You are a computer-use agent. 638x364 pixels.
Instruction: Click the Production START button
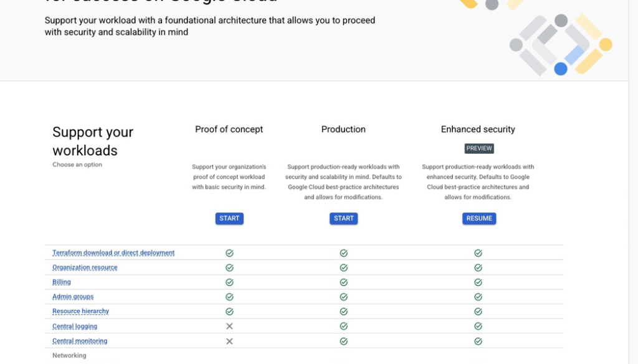(x=343, y=218)
